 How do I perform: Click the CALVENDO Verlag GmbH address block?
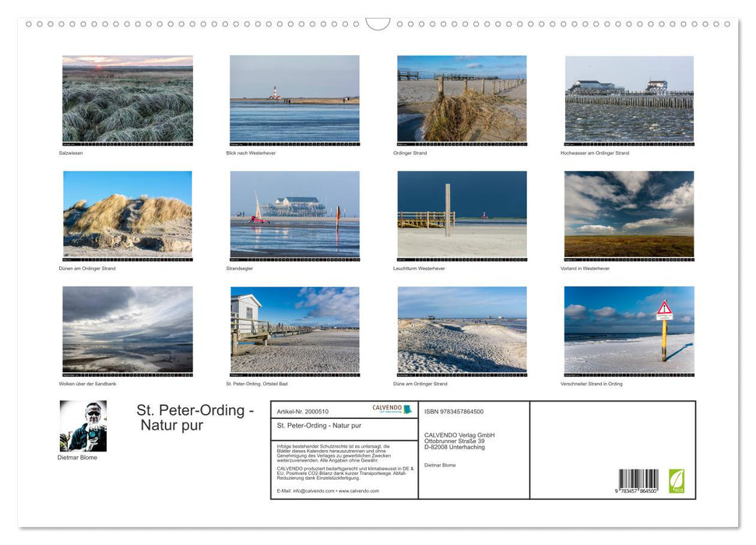coord(459,440)
